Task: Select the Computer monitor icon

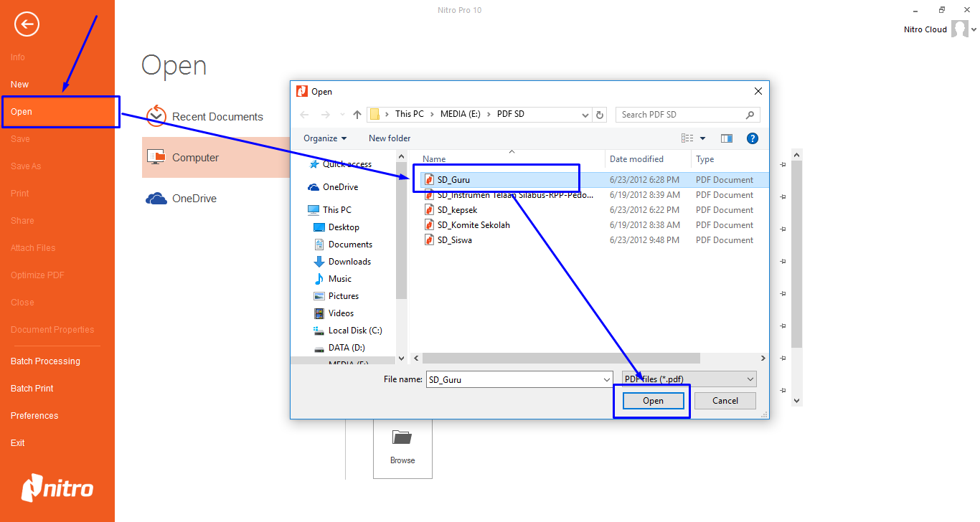Action: pyautogui.click(x=156, y=157)
